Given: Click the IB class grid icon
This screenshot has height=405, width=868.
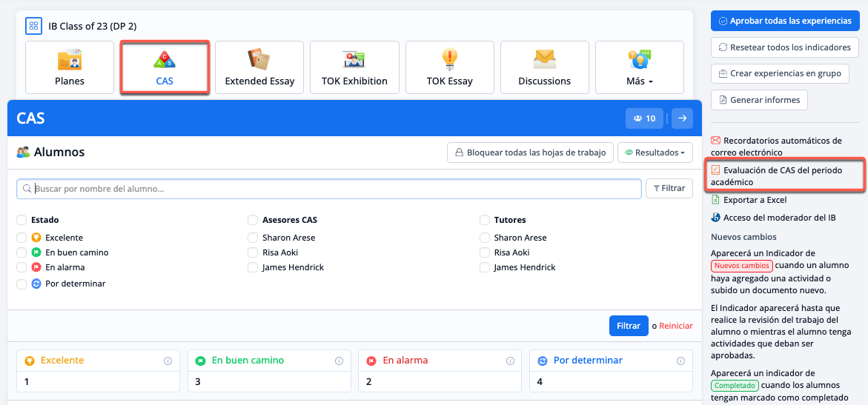Looking at the screenshot, I should coord(34,27).
